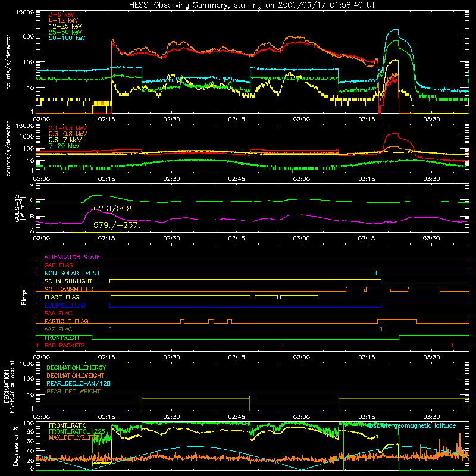
Task: Select the FRONTS_OFF flag label
Action: pos(62,337)
